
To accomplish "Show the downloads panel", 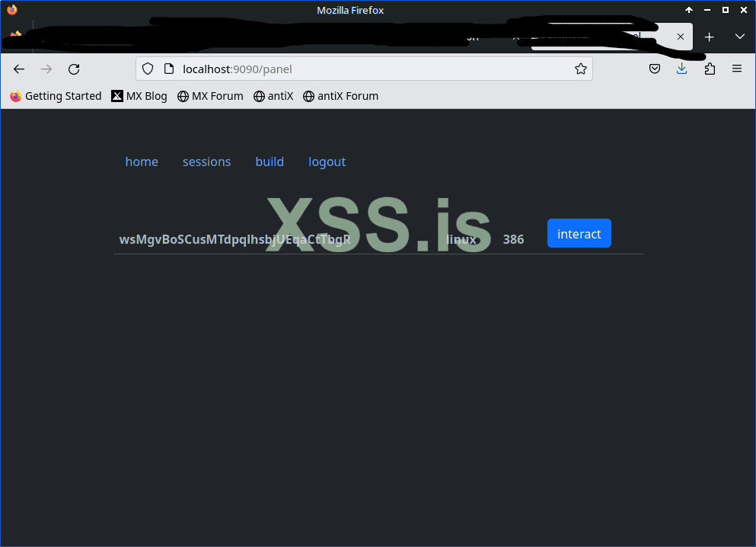I will click(x=681, y=69).
